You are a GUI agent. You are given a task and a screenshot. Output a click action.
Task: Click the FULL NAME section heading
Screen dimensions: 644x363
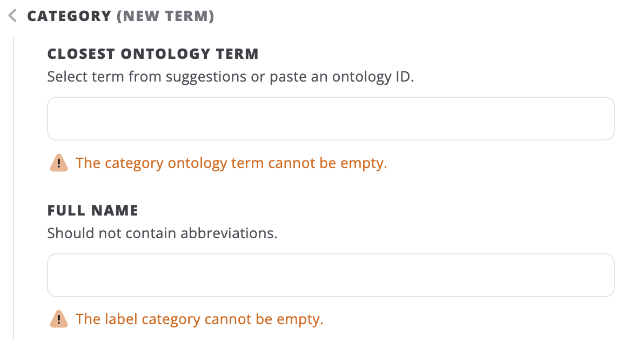pos(93,210)
